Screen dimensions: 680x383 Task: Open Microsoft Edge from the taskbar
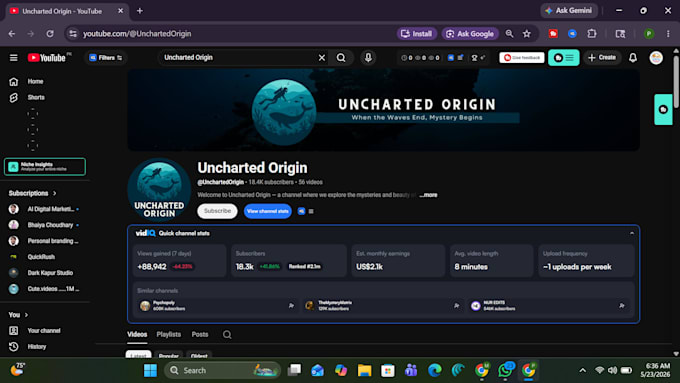point(435,370)
